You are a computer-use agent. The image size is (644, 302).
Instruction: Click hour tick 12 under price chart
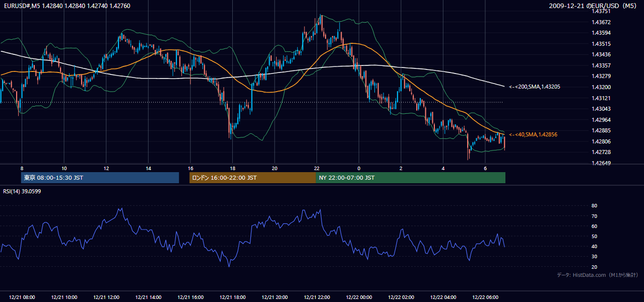(106, 168)
